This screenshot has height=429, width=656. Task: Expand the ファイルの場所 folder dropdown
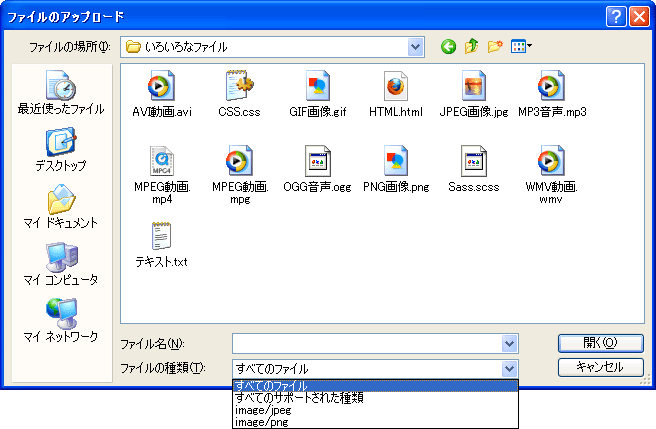point(416,47)
